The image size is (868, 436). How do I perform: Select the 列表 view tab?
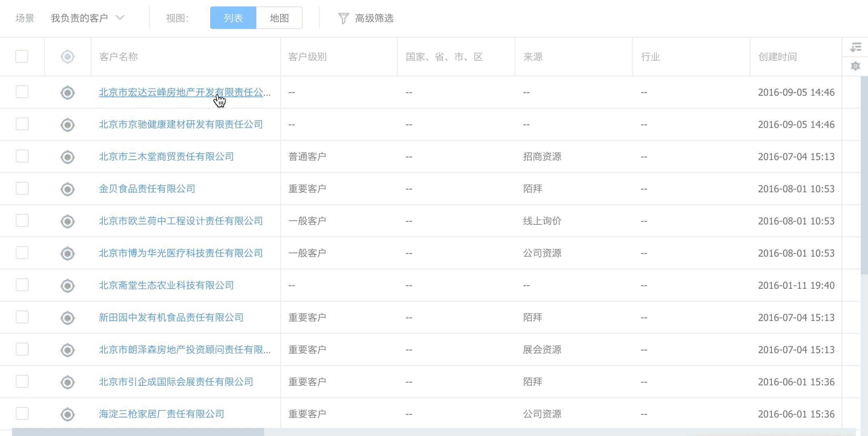click(x=233, y=18)
